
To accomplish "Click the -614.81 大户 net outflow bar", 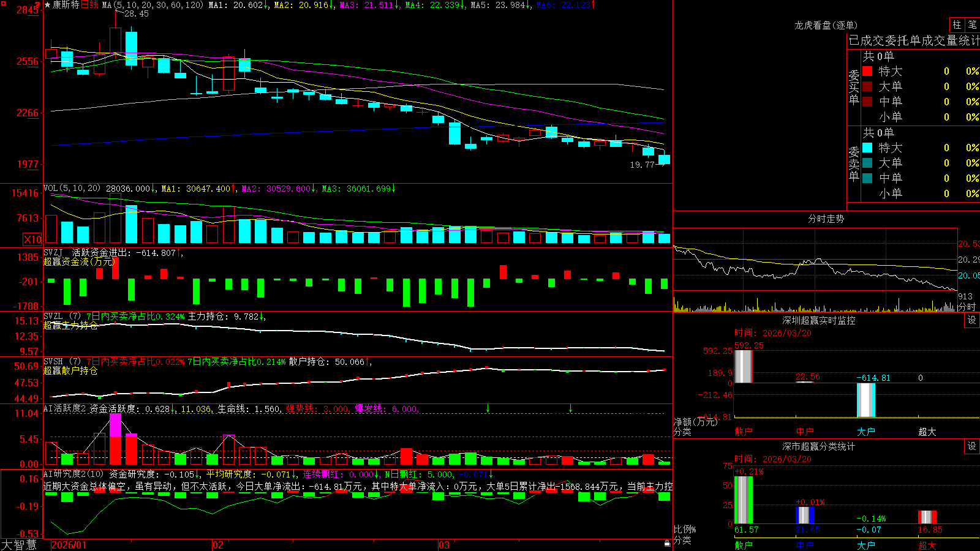I will 866,400.
